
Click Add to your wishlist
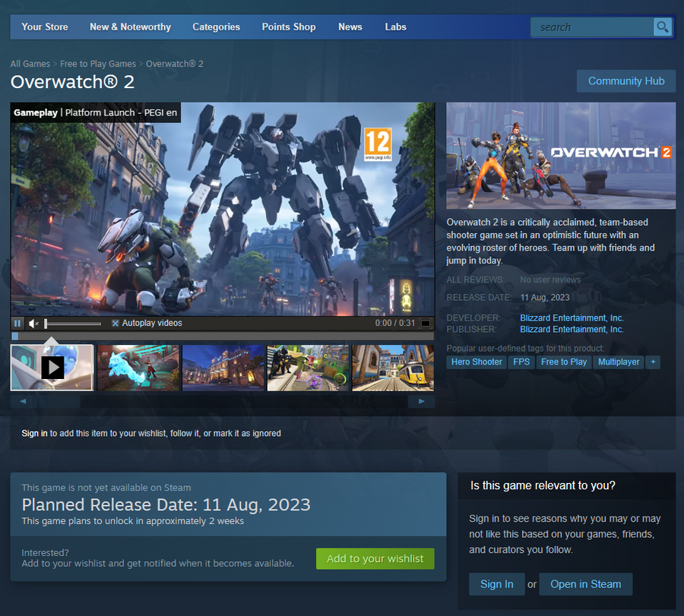click(x=375, y=558)
